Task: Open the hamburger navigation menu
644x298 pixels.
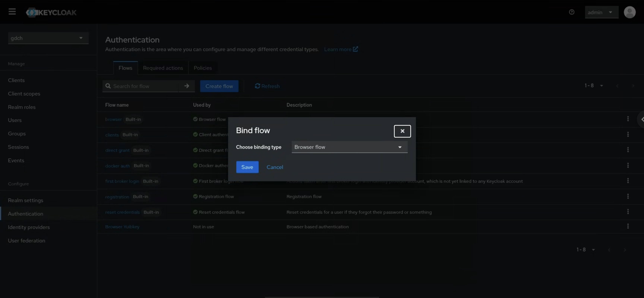Action: click(x=12, y=12)
